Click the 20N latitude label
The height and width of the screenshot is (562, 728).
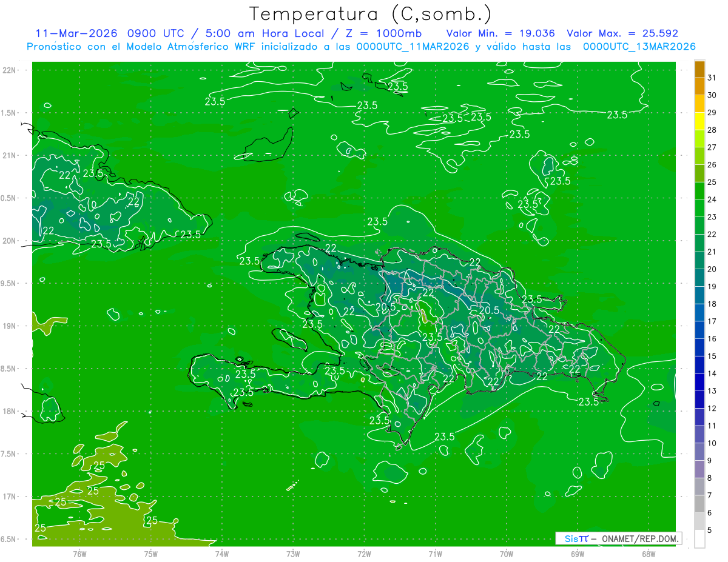pos(9,241)
